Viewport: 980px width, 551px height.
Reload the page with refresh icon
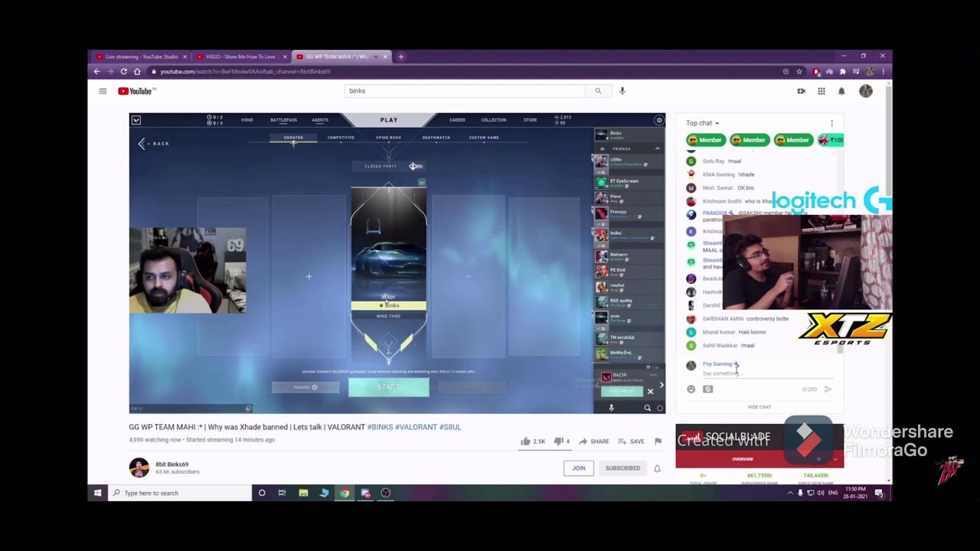tap(123, 71)
